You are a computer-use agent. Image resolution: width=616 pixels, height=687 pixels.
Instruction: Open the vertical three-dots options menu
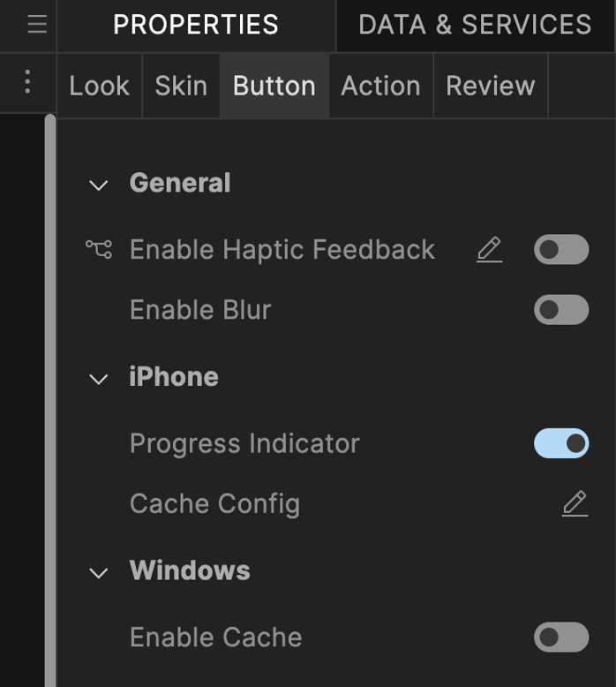[27, 83]
